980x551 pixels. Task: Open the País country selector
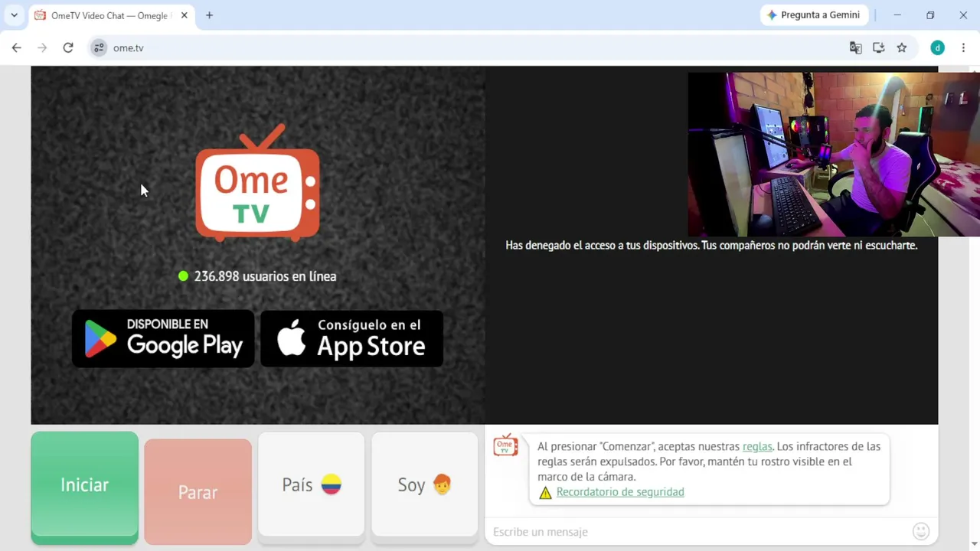coord(311,485)
